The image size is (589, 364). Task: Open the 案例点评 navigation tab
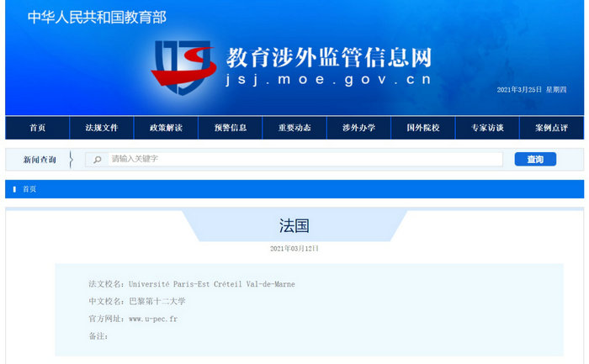[x=551, y=128]
